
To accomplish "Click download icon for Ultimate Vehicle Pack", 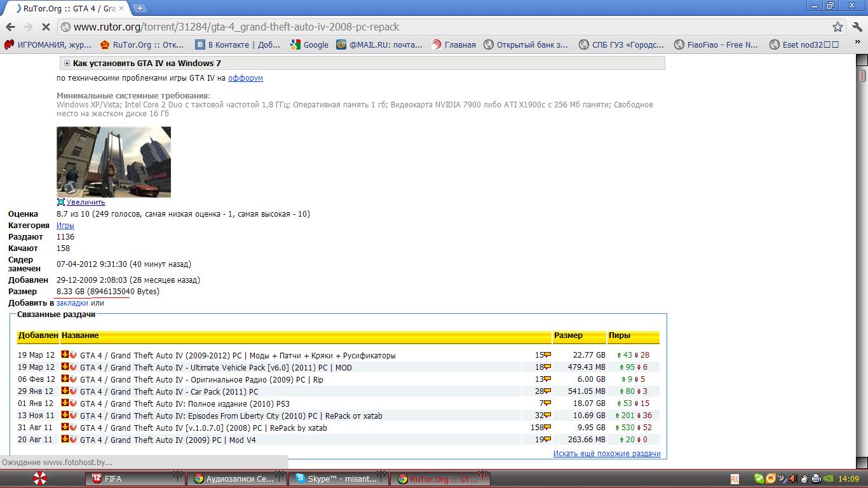I will 65,367.
